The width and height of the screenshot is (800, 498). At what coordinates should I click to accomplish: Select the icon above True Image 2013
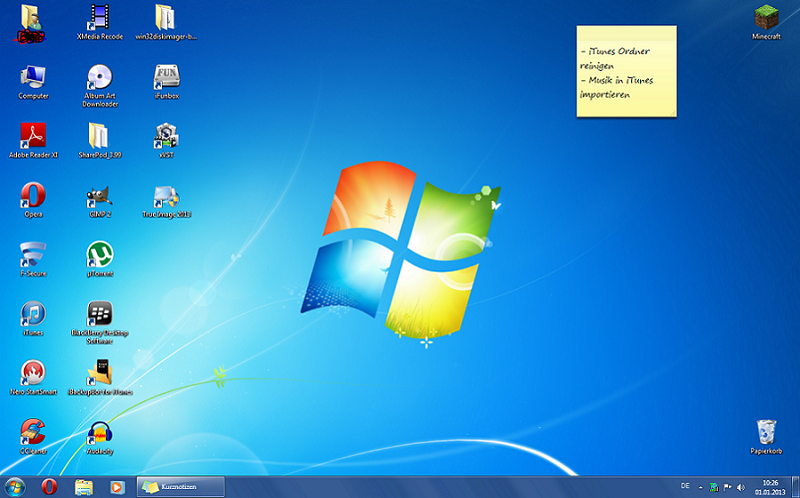(x=166, y=140)
